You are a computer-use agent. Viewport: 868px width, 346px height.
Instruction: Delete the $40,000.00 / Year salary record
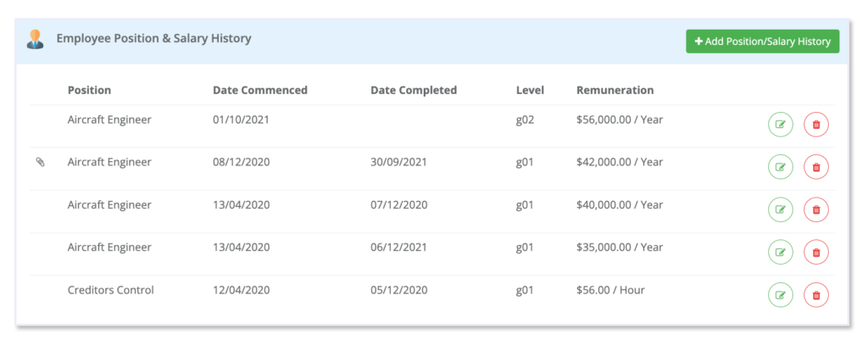[816, 209]
